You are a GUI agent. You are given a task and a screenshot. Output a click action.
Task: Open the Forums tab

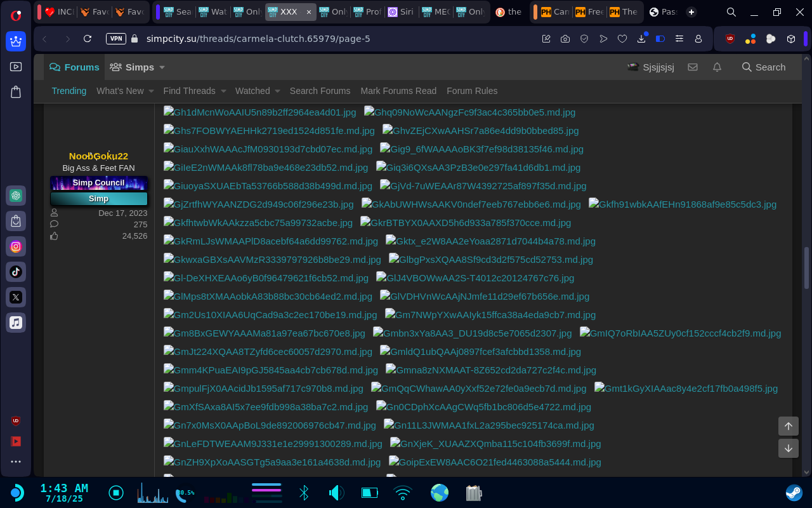75,67
